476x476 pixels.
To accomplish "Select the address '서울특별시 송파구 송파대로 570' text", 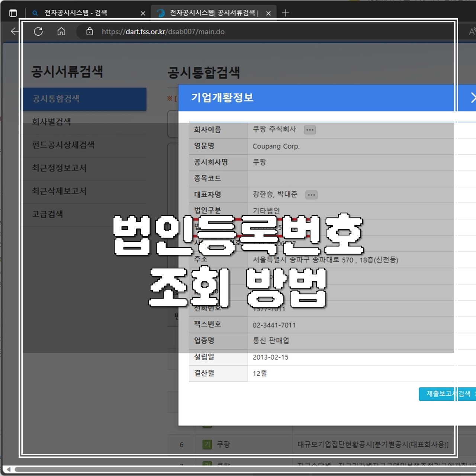I will click(303, 260).
